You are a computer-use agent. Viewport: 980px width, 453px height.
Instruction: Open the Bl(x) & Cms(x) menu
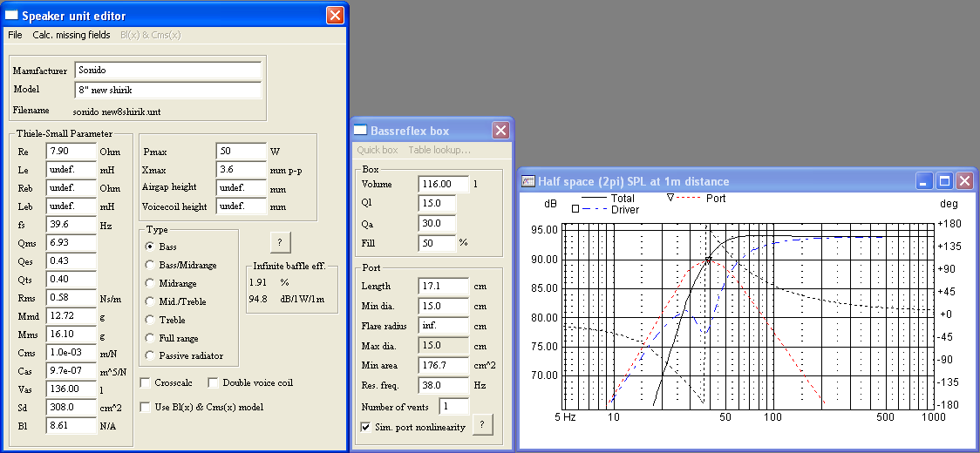151,35
